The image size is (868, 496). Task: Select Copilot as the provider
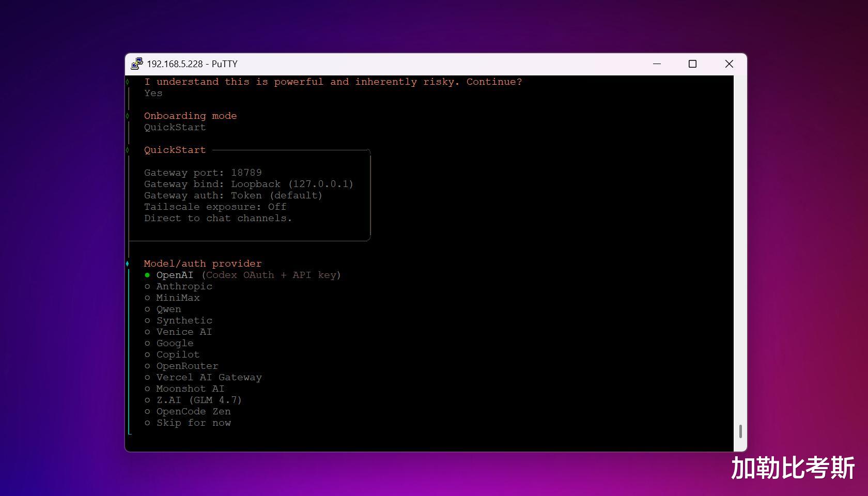point(172,354)
